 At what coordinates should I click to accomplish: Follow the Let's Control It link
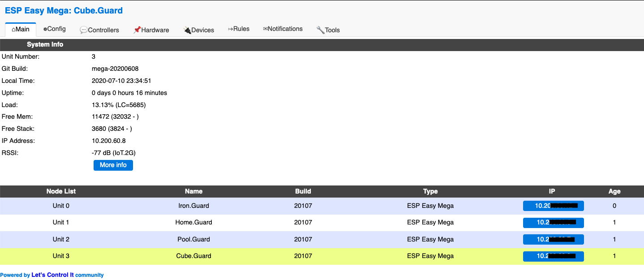click(52, 275)
